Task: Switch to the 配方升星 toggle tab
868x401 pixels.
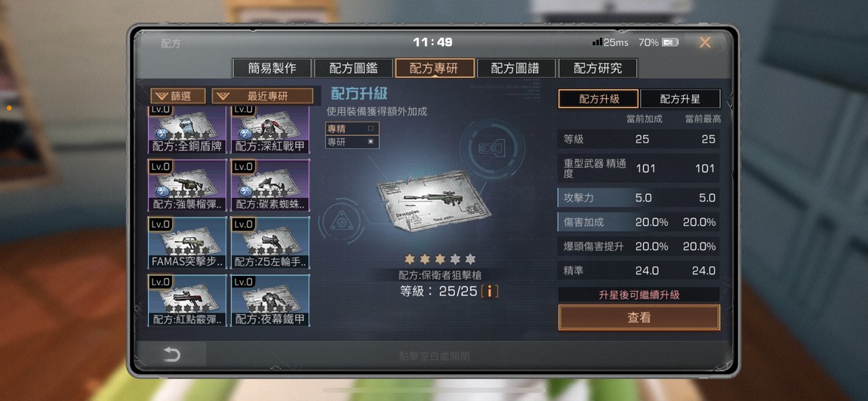Action: (680, 99)
